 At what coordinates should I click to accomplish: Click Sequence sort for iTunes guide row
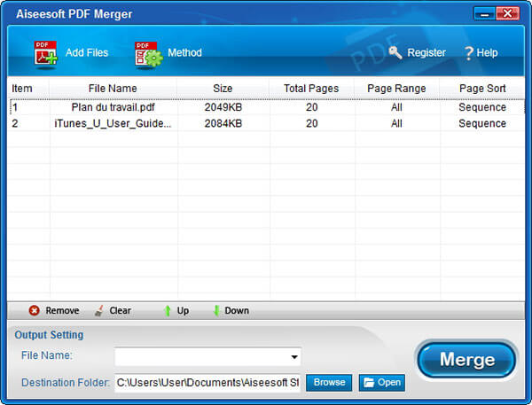(482, 123)
